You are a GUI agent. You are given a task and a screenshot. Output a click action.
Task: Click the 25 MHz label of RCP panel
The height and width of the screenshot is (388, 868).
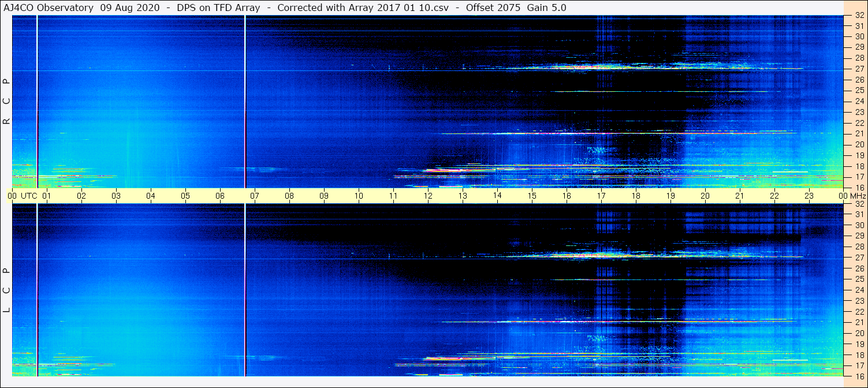click(x=859, y=91)
